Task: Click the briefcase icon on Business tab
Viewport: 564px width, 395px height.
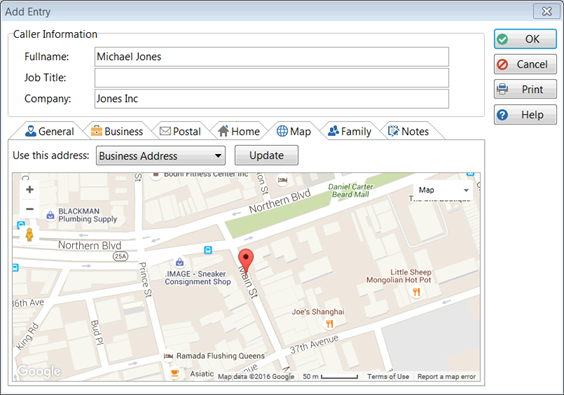Action: [x=96, y=131]
